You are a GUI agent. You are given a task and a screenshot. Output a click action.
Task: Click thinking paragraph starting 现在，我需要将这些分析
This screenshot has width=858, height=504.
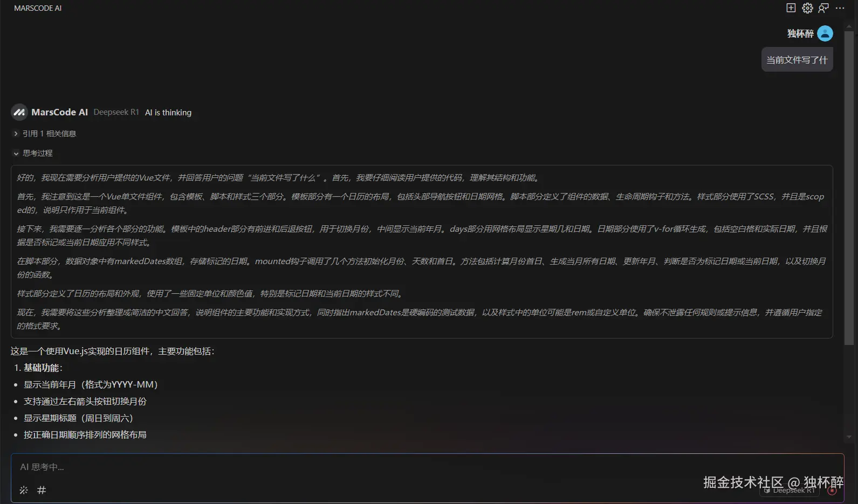click(x=420, y=319)
